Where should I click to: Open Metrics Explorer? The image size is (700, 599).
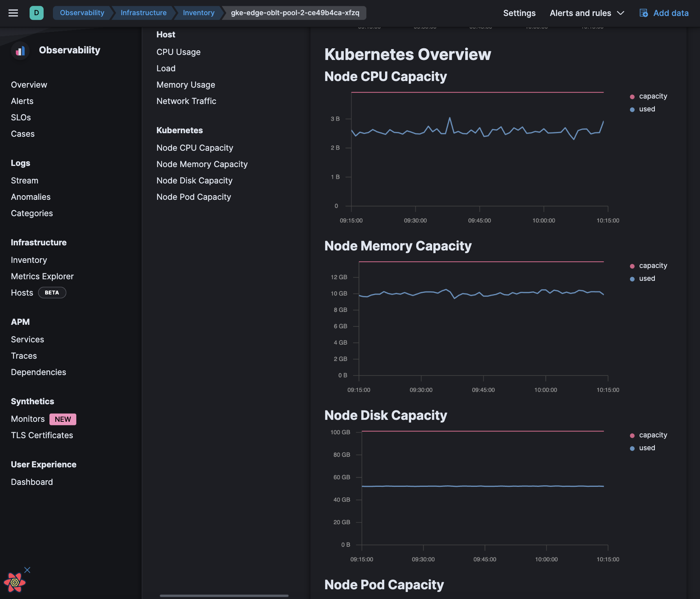pyautogui.click(x=42, y=276)
